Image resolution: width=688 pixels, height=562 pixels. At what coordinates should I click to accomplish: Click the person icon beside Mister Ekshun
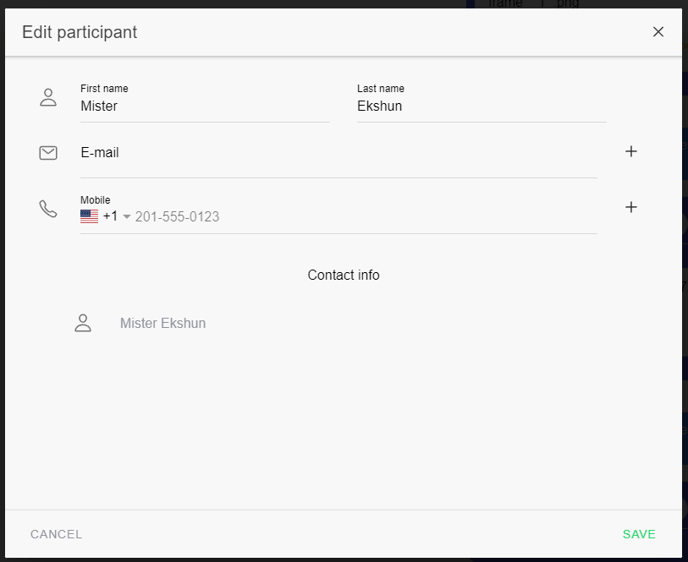click(83, 323)
